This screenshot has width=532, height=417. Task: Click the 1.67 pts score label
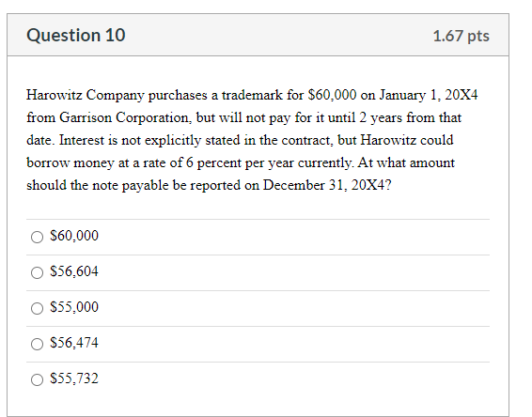click(x=462, y=36)
